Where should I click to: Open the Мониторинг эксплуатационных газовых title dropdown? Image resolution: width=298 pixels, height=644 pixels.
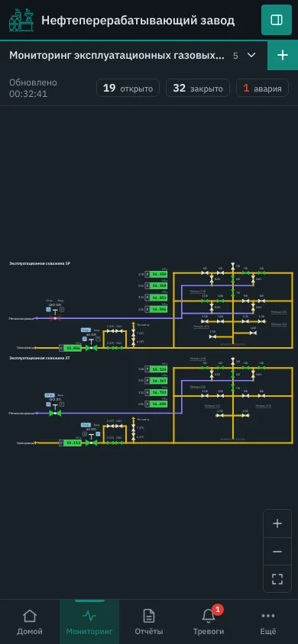(117, 56)
